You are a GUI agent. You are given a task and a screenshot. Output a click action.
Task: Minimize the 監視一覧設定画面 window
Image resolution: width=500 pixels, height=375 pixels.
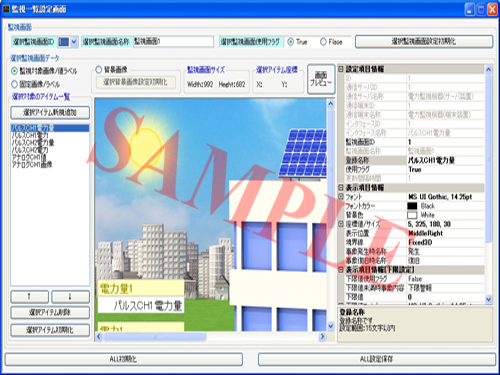point(470,9)
